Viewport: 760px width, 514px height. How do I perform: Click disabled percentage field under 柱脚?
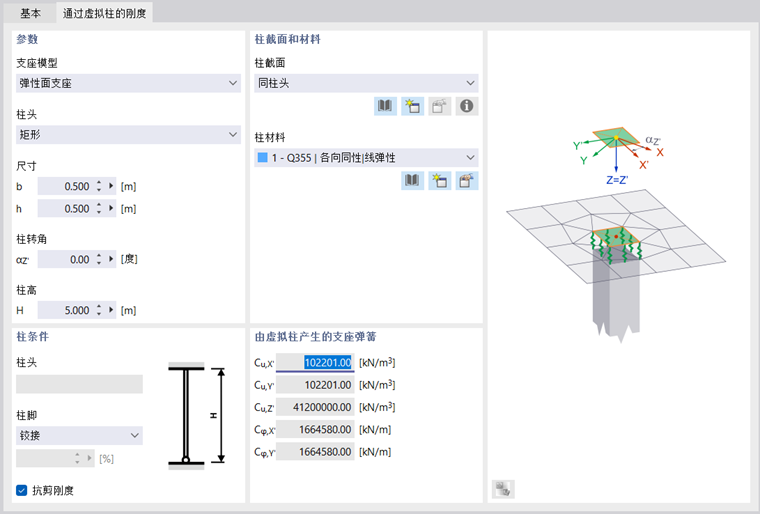[x=55, y=458]
